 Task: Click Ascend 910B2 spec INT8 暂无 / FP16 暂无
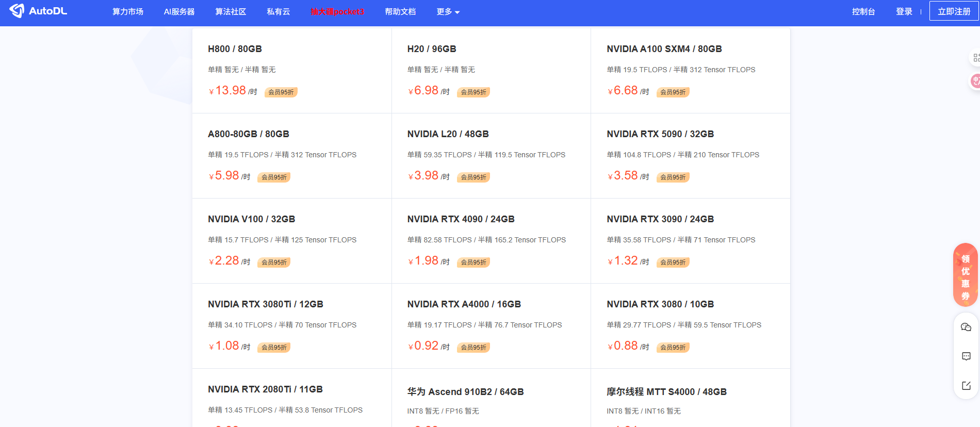click(443, 411)
